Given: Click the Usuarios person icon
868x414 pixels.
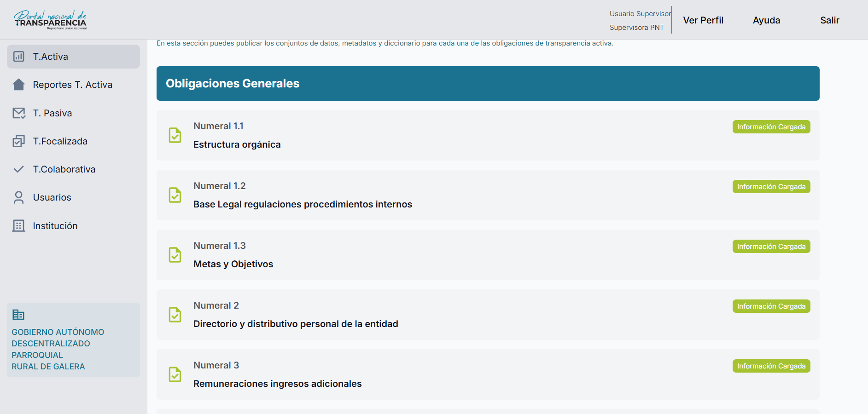Looking at the screenshot, I should [x=19, y=197].
